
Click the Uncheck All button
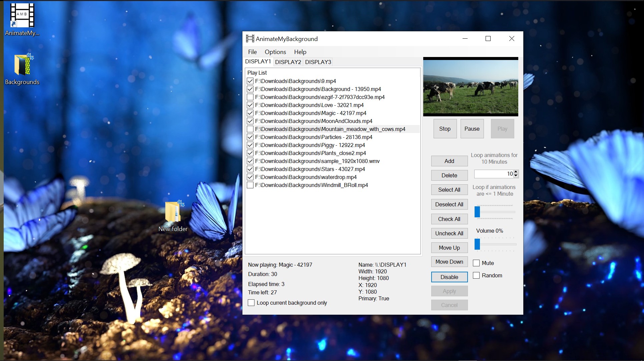click(449, 233)
